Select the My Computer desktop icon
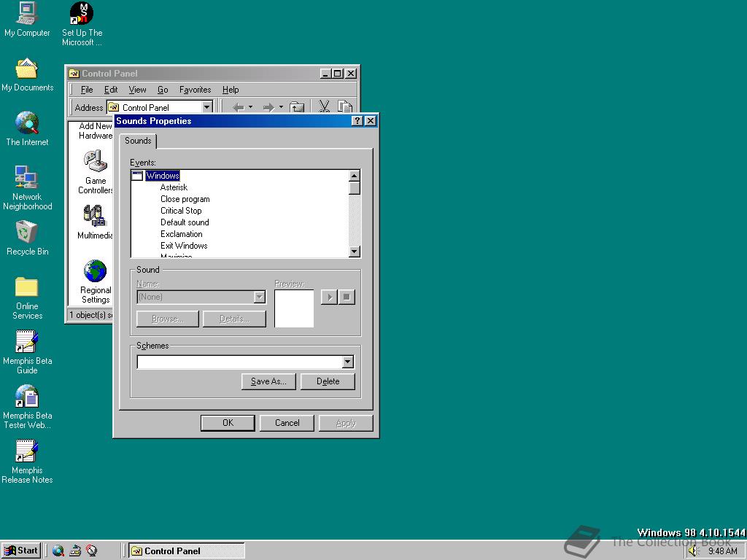Screen dimensions: 747x560 [27, 15]
